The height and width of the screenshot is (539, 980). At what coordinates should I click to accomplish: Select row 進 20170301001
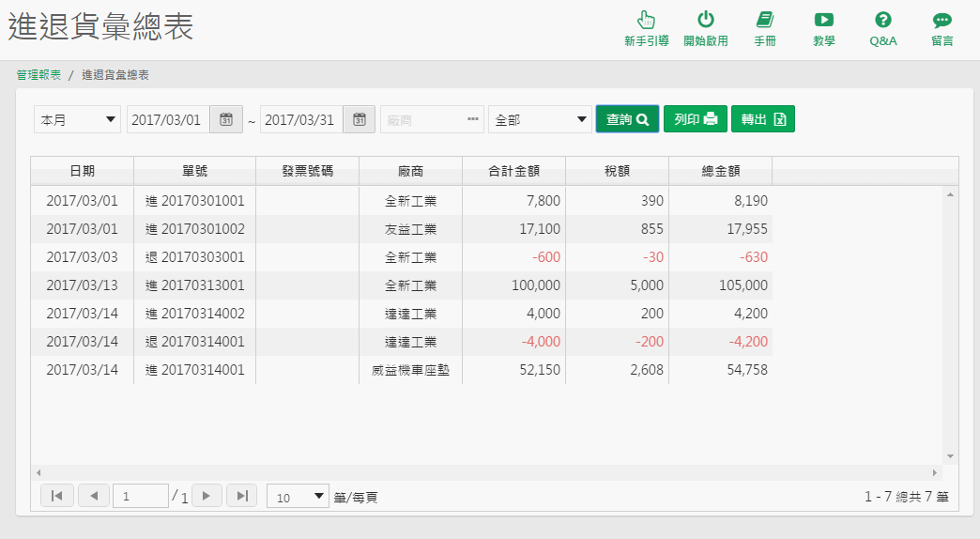coord(401,201)
